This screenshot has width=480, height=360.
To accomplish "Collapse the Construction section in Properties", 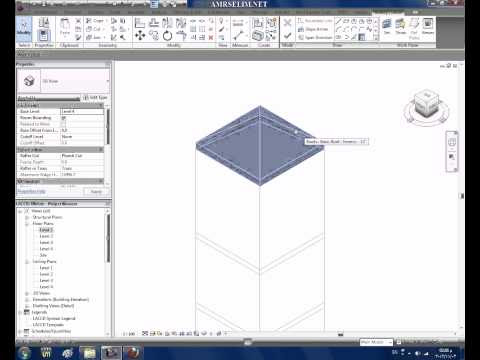I will [101, 150].
